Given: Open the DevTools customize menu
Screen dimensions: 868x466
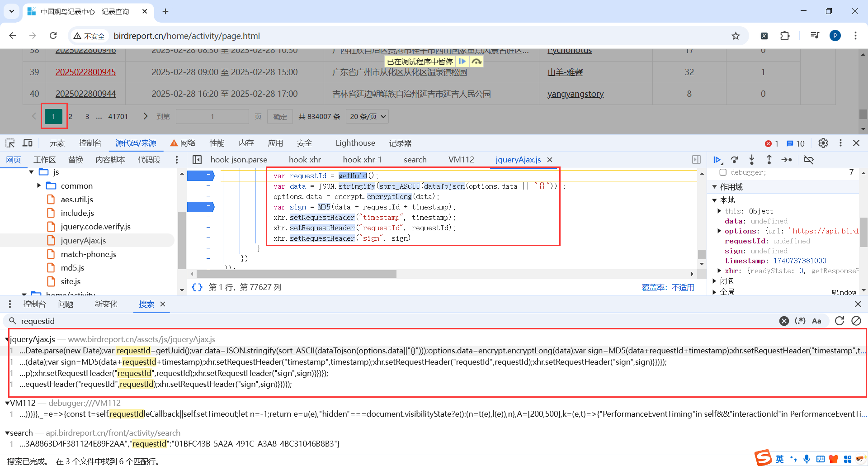Looking at the screenshot, I should [840, 143].
